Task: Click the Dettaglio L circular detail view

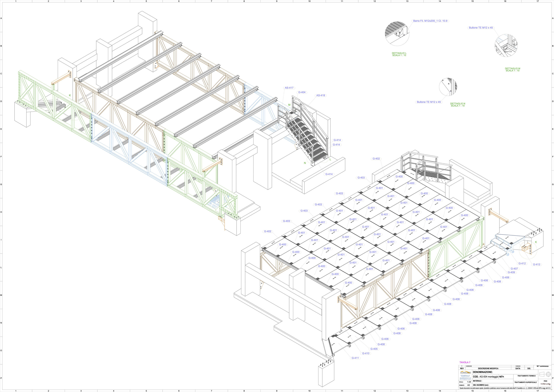Action: click(x=397, y=34)
